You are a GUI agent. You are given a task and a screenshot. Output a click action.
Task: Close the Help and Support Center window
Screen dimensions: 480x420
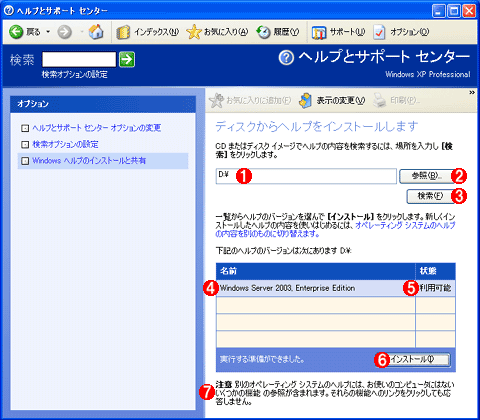(469, 11)
